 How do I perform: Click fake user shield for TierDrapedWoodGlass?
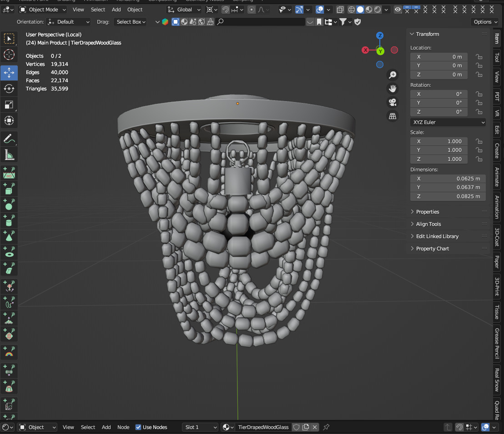(x=297, y=427)
